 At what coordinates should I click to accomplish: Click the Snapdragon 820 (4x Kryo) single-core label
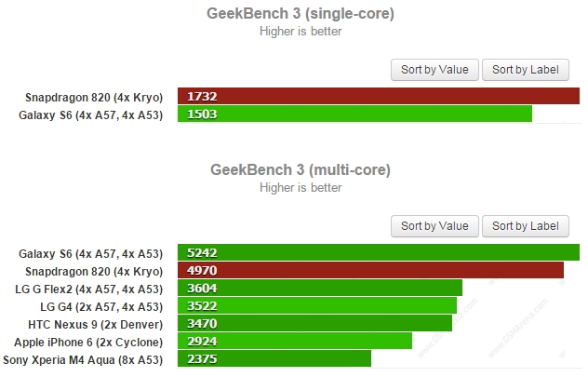pyautogui.click(x=97, y=96)
